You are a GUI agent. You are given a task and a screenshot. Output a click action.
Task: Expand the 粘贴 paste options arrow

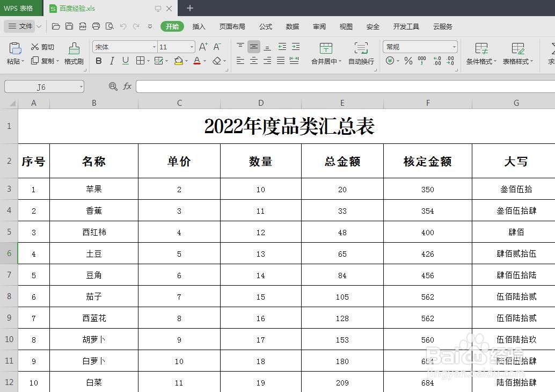[23, 61]
